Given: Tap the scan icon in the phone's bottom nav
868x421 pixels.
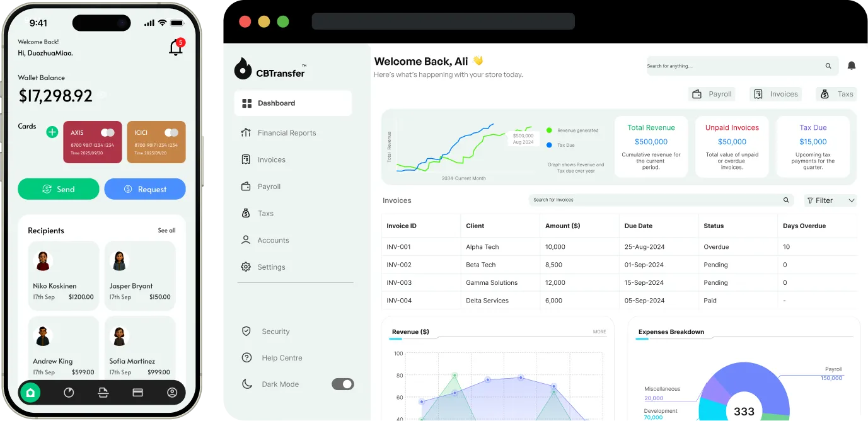Looking at the screenshot, I should tap(103, 393).
